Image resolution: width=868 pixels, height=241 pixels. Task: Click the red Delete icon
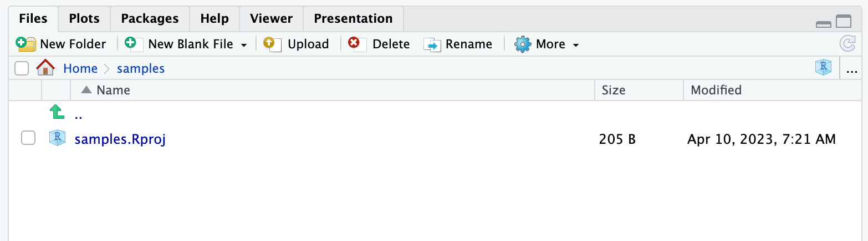pyautogui.click(x=356, y=44)
